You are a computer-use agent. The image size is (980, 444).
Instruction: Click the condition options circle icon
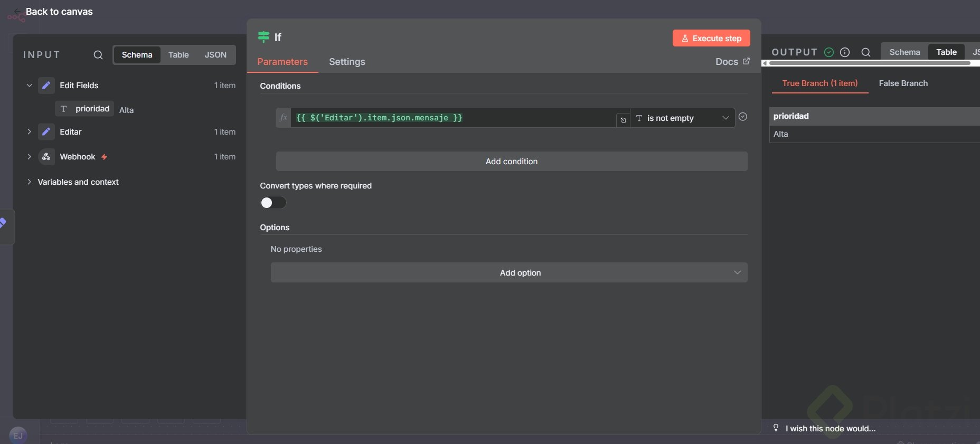(x=743, y=117)
